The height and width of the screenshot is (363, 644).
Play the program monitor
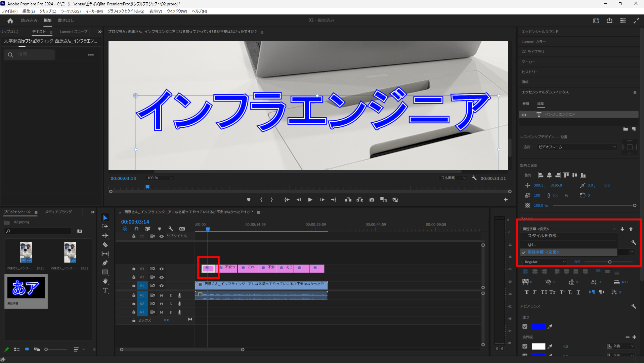coord(310,200)
